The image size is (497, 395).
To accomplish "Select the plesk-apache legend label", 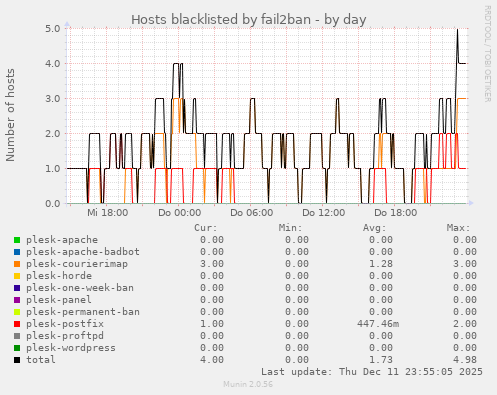I will (62, 240).
